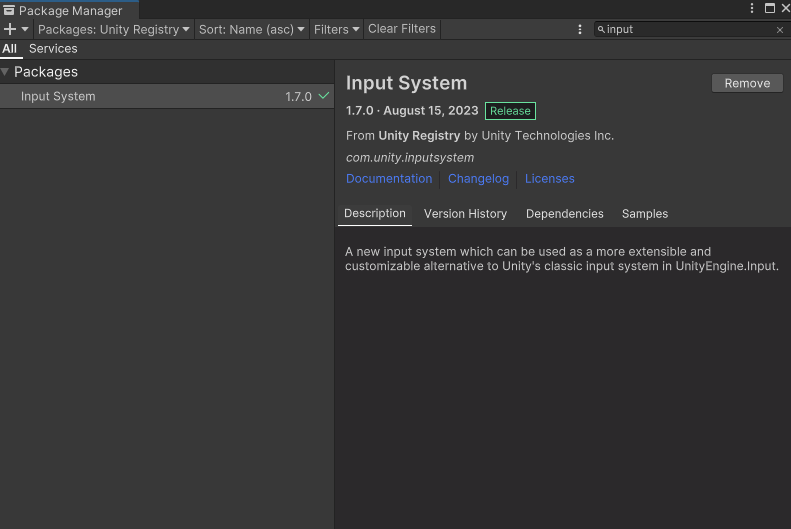Open the Changelog link
Image resolution: width=791 pixels, height=529 pixels.
point(478,179)
